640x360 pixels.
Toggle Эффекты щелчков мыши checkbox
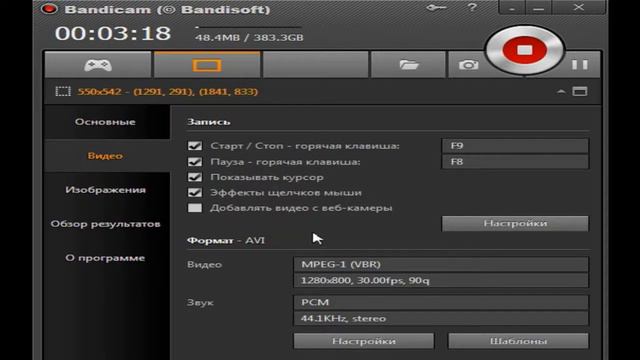click(195, 193)
